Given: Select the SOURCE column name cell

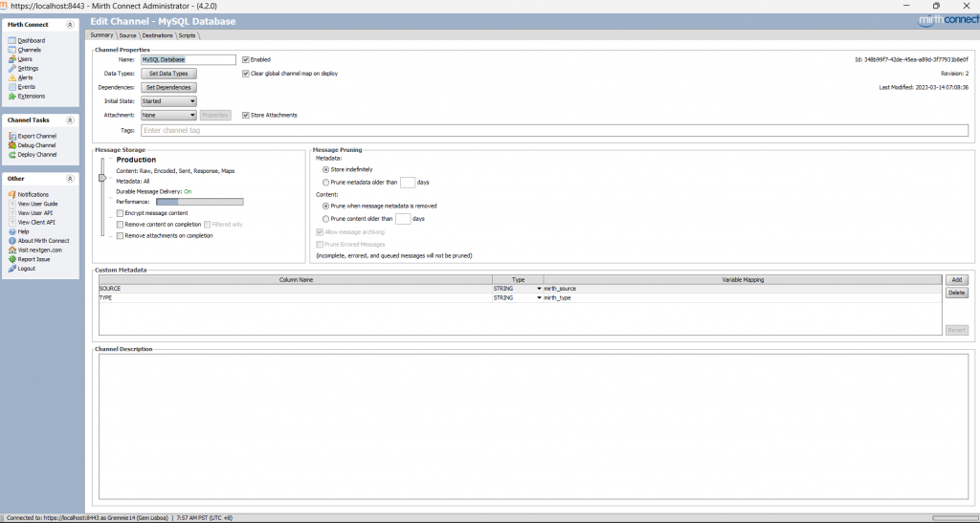Looking at the screenshot, I should [296, 289].
